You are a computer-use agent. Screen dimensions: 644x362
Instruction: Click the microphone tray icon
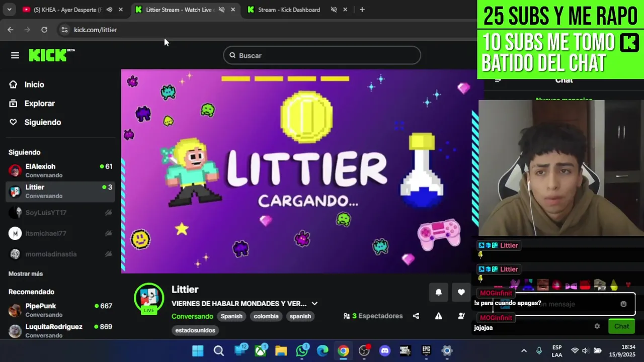[539, 351]
